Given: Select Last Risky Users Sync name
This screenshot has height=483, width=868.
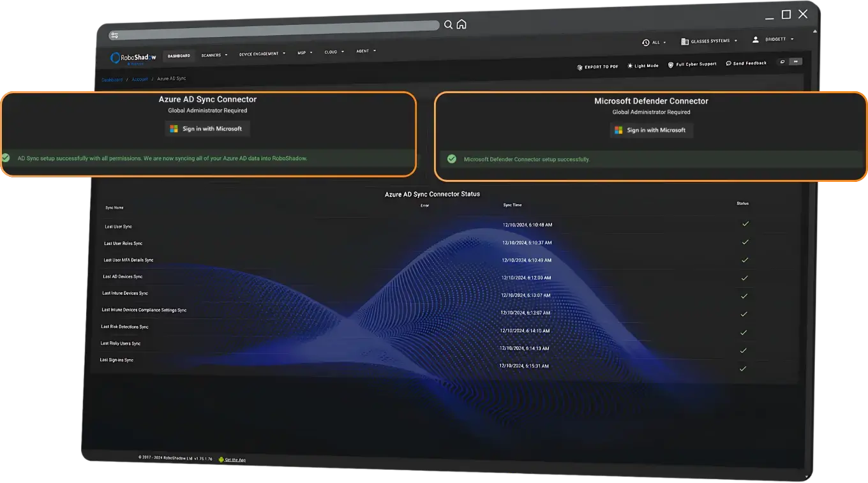Looking at the screenshot, I should [x=121, y=343].
